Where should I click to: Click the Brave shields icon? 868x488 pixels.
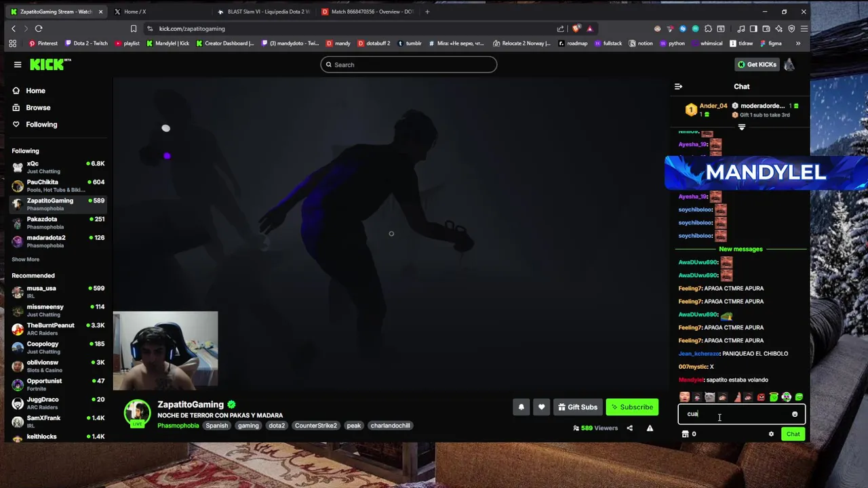[x=576, y=28]
